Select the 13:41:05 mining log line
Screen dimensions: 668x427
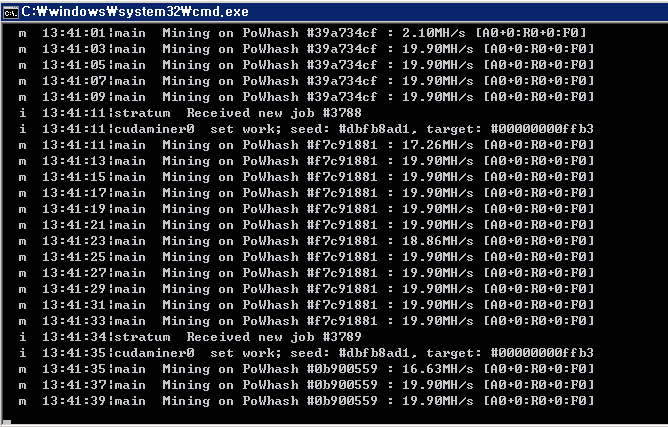pyautogui.click(x=306, y=65)
